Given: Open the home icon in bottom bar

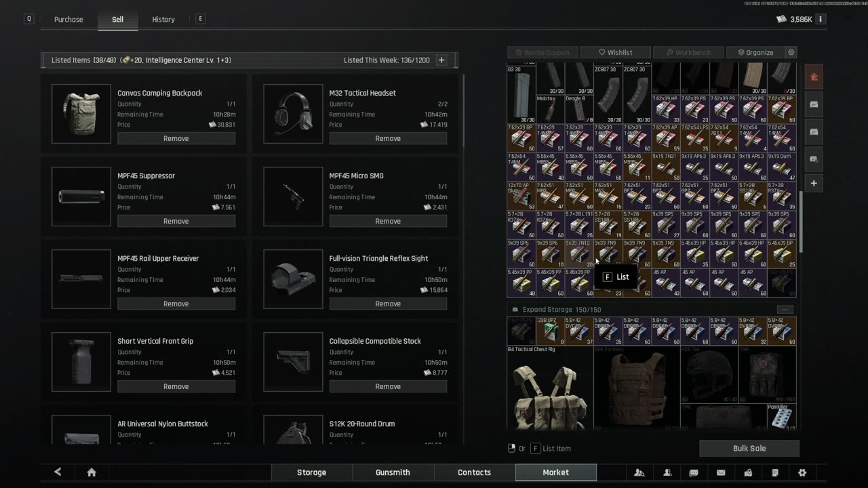Looking at the screenshot, I should tap(91, 472).
